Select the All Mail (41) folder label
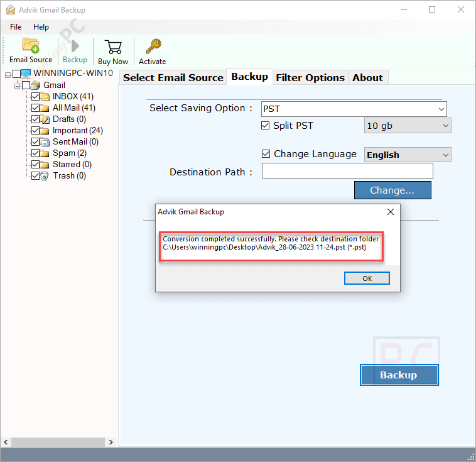Image resolution: width=476 pixels, height=462 pixels. pyautogui.click(x=73, y=108)
